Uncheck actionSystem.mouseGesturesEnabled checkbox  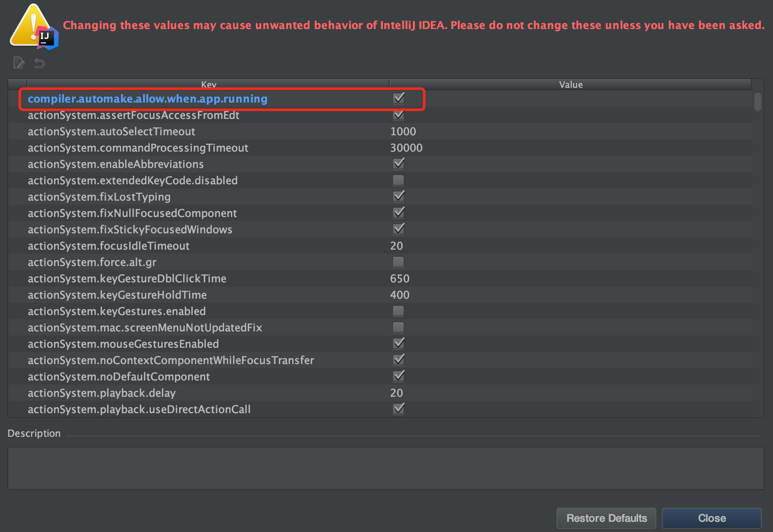click(399, 344)
